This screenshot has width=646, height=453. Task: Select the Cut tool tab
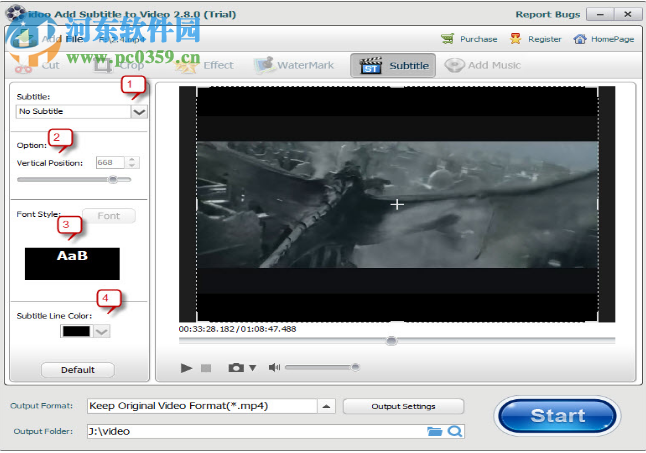pos(37,65)
